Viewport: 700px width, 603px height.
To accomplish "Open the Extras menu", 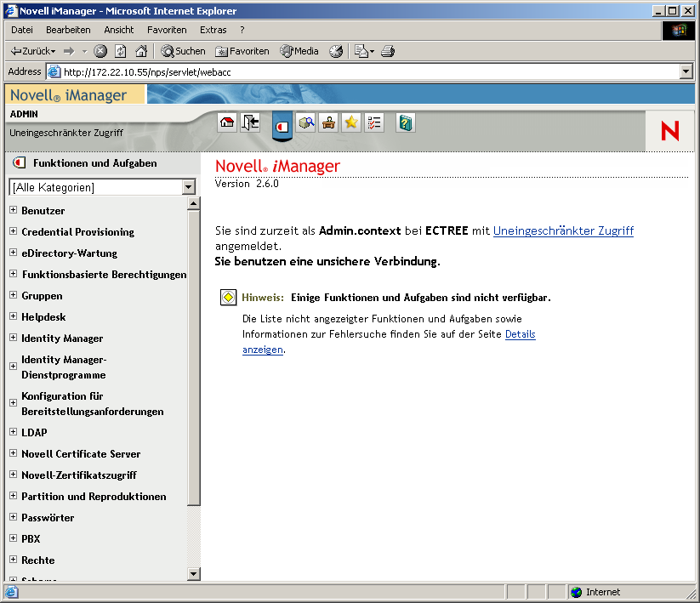I will [x=213, y=29].
